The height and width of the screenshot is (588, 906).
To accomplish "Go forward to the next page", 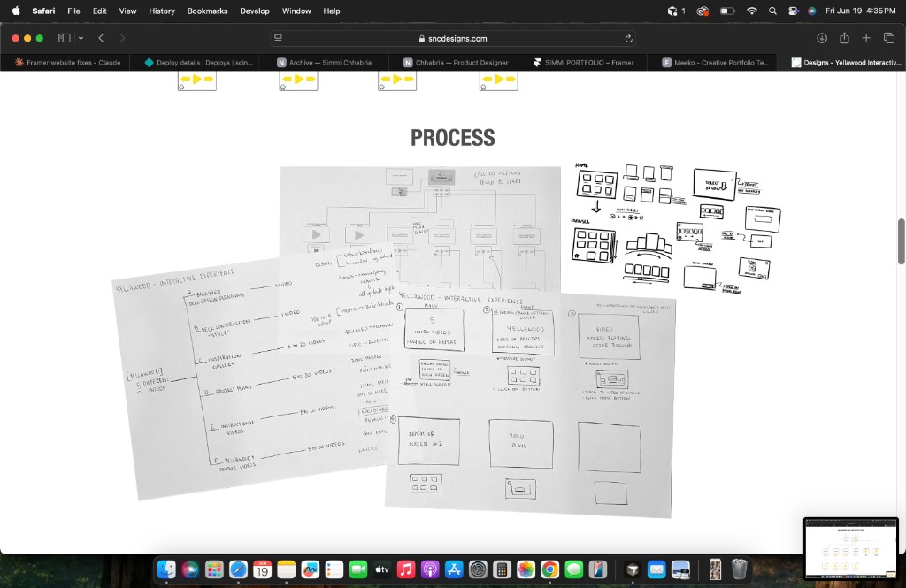I will (x=122, y=38).
